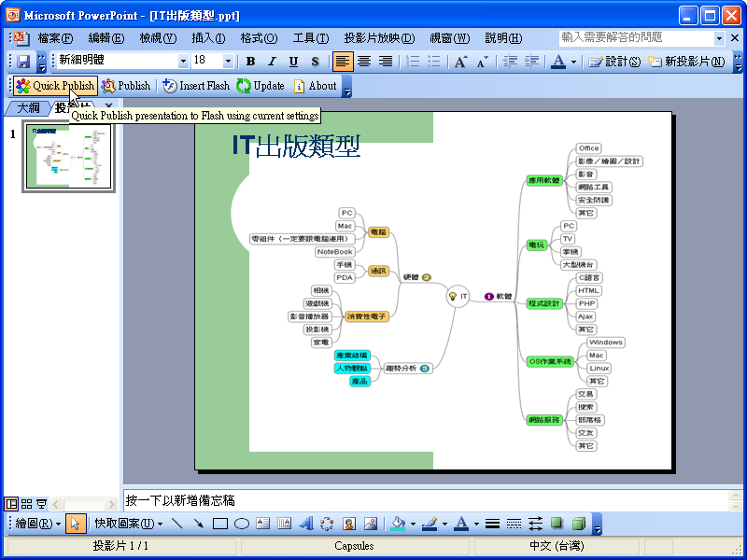Start slide show from current slide

41,504
